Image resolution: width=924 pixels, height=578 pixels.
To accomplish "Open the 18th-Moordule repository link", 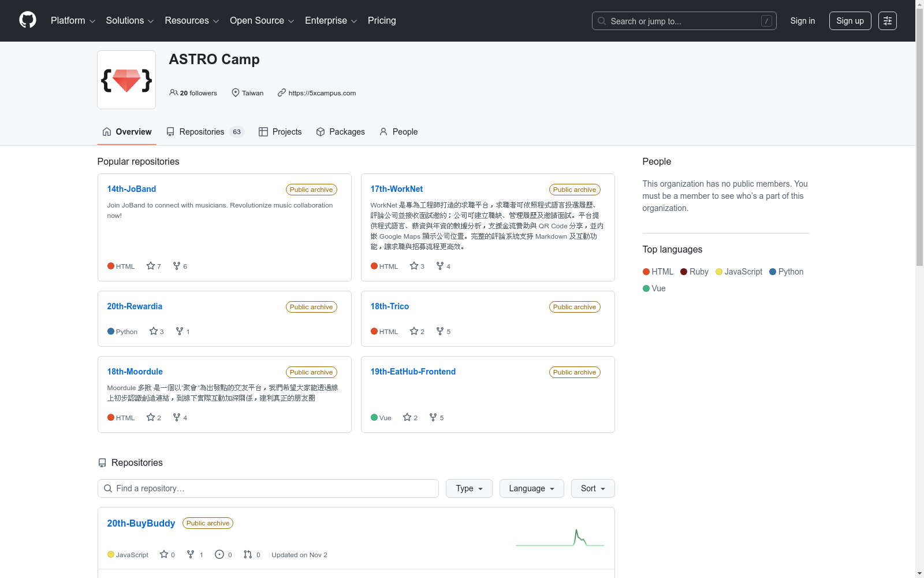I will 135,372.
